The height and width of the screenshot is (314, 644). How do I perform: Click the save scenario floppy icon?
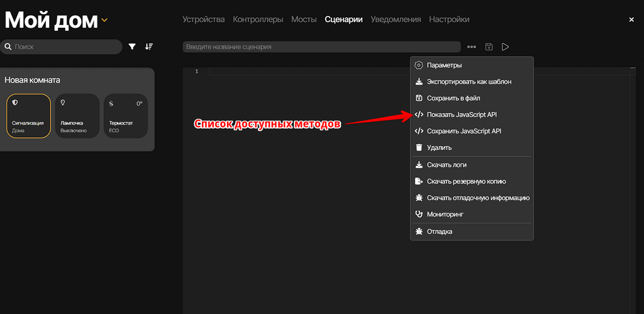(489, 47)
